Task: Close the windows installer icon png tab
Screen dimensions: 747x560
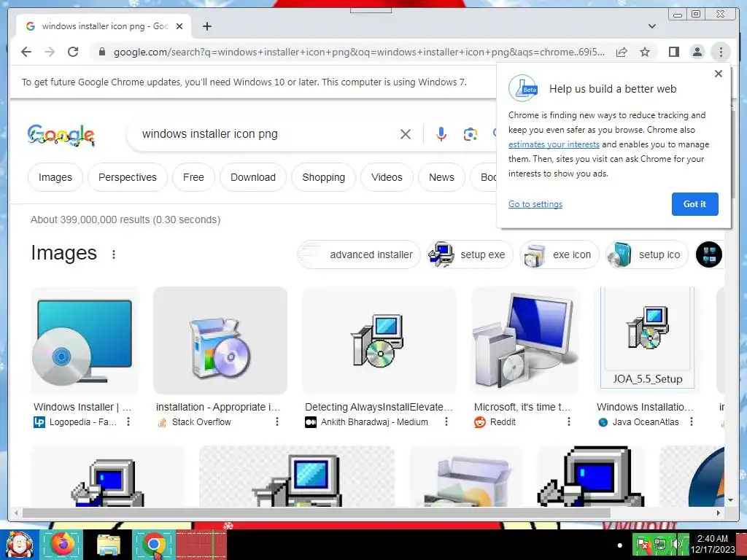Action: click(179, 26)
